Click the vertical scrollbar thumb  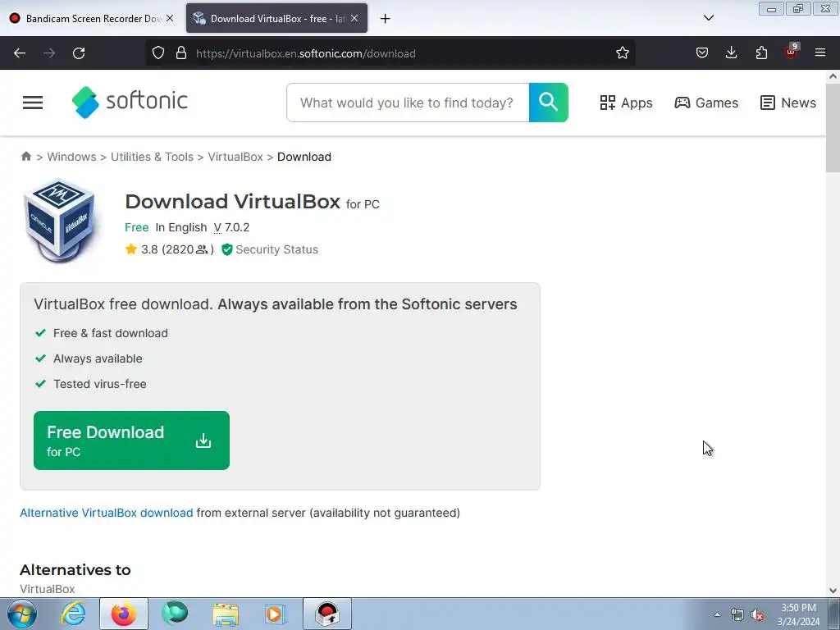click(833, 127)
